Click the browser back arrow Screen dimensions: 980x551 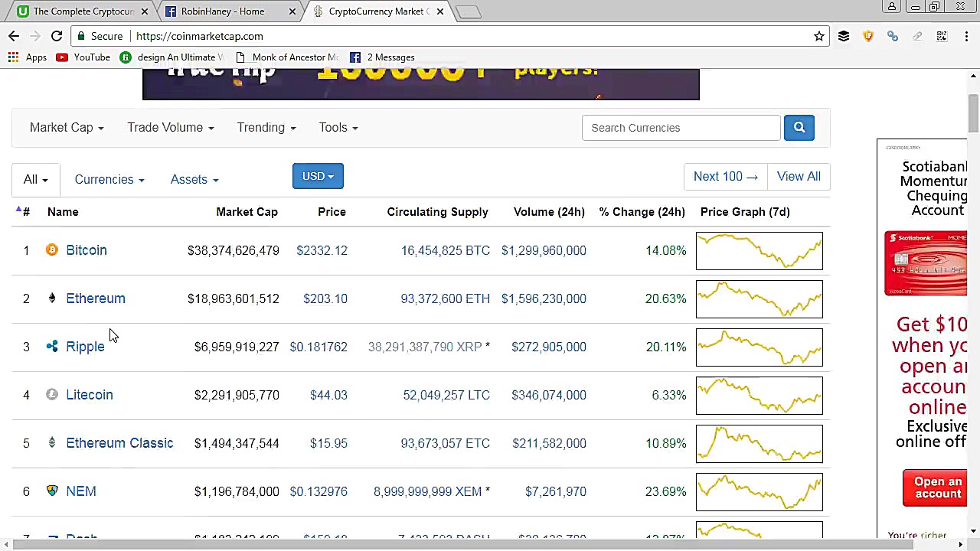click(14, 36)
